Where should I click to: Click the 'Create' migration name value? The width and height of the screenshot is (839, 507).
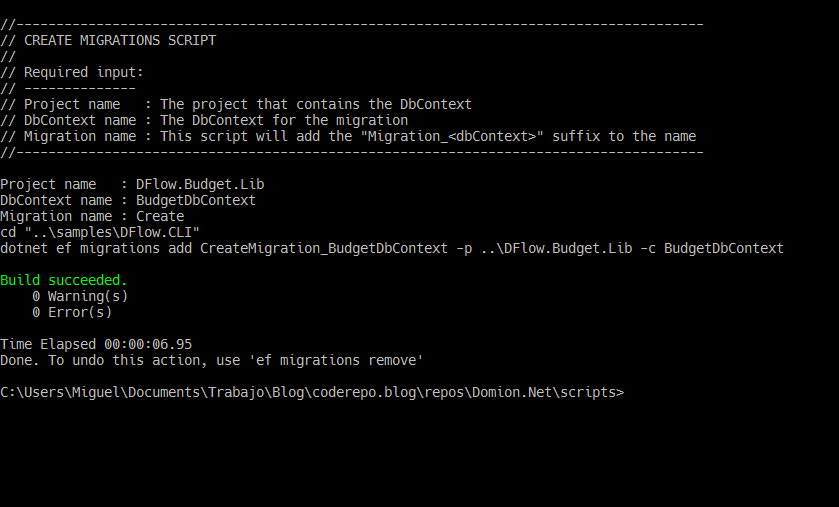point(160,217)
